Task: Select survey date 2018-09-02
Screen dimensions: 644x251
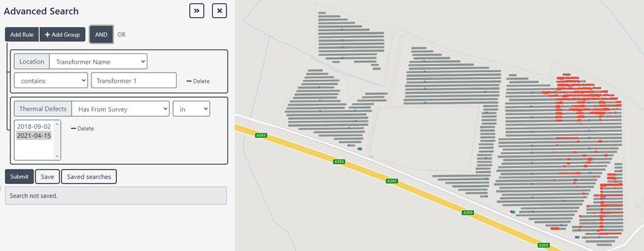Action: click(x=34, y=127)
